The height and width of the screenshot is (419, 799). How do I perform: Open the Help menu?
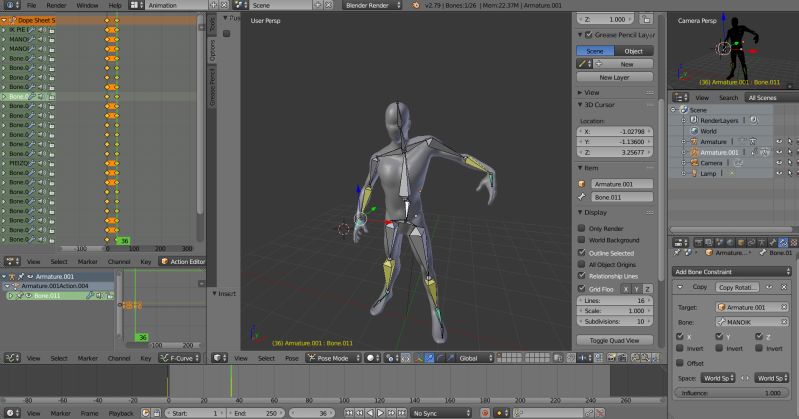point(115,5)
